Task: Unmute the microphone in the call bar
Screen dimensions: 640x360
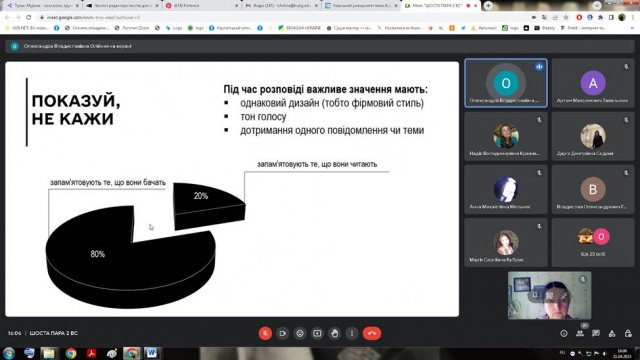Action: (x=265, y=333)
